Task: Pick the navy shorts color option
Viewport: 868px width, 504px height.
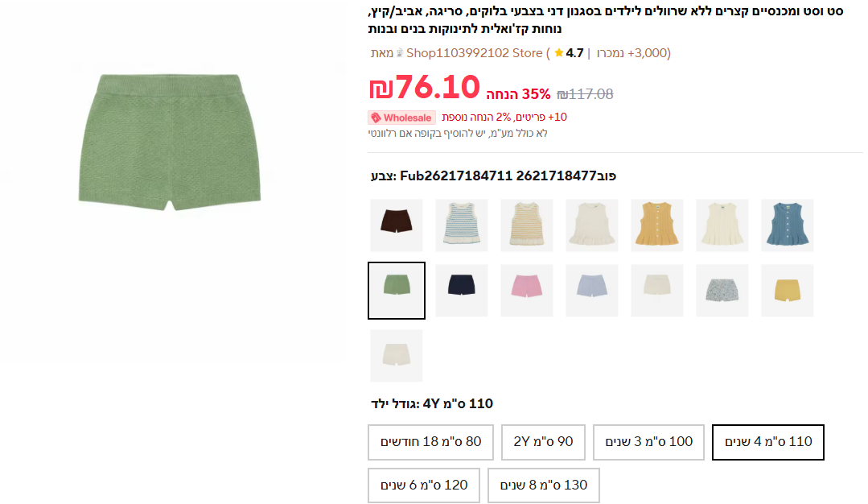Action: [x=461, y=290]
